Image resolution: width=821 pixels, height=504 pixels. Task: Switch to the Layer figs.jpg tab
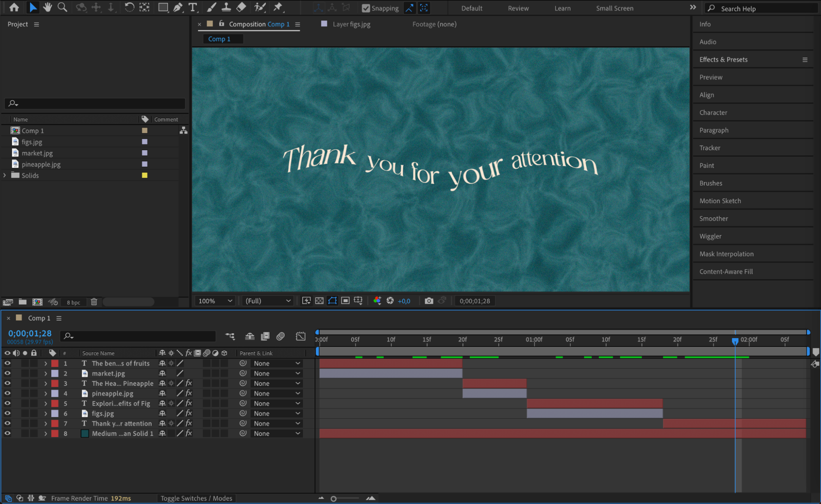point(351,24)
